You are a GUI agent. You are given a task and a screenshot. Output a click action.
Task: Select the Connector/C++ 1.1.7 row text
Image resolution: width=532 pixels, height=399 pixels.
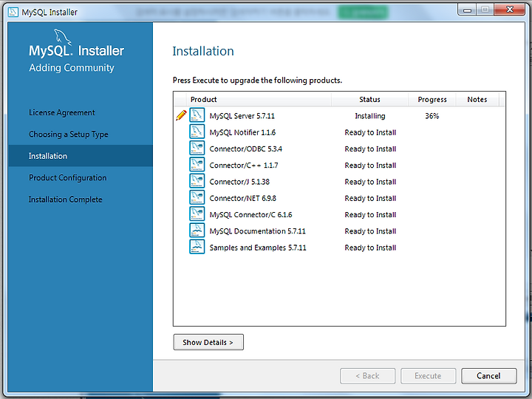(244, 166)
